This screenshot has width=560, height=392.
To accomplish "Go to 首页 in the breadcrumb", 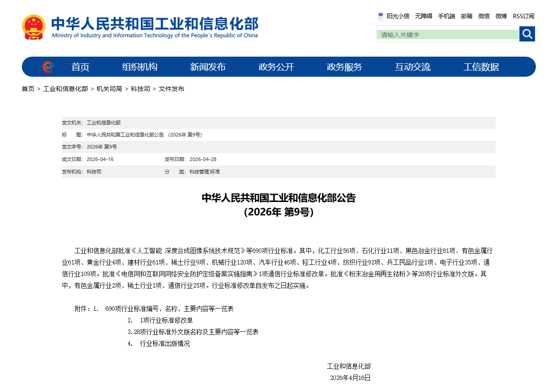I will [x=28, y=89].
